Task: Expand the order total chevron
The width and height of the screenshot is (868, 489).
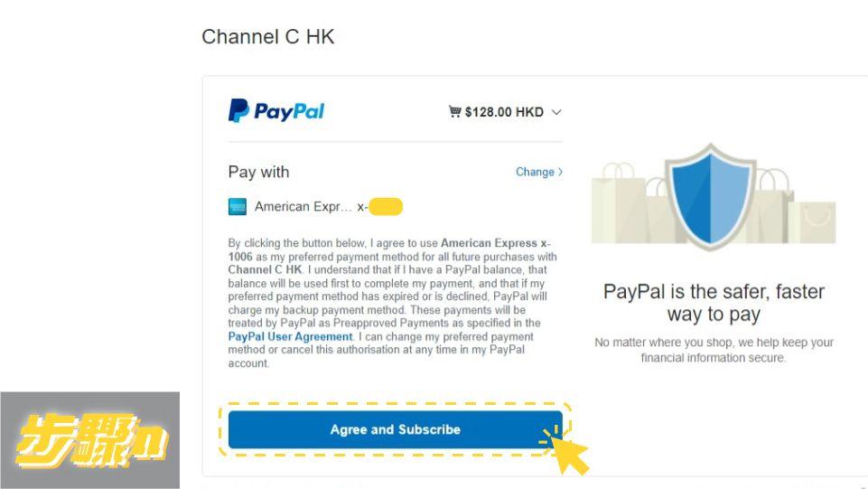Action: pyautogui.click(x=556, y=112)
